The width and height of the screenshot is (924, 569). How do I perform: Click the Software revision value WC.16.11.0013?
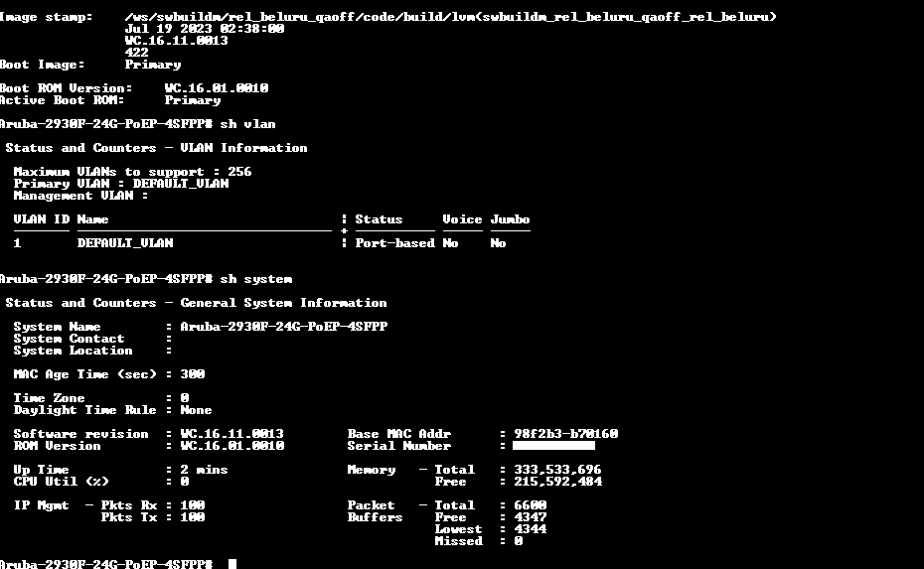click(x=231, y=434)
